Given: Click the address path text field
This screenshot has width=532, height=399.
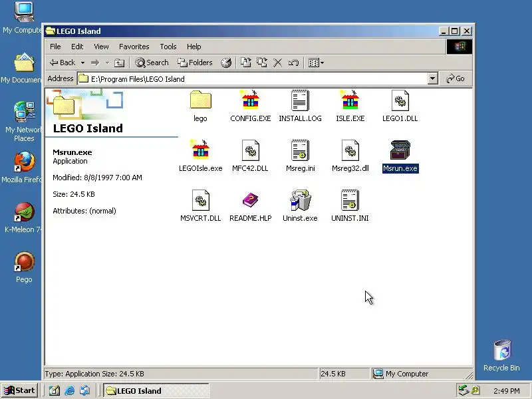Looking at the screenshot, I should click(x=252, y=79).
